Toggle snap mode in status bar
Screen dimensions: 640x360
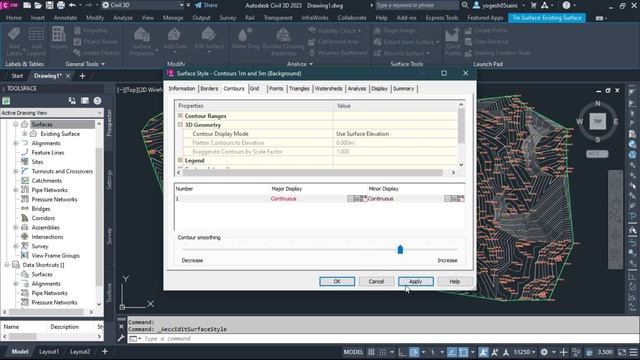click(382, 352)
